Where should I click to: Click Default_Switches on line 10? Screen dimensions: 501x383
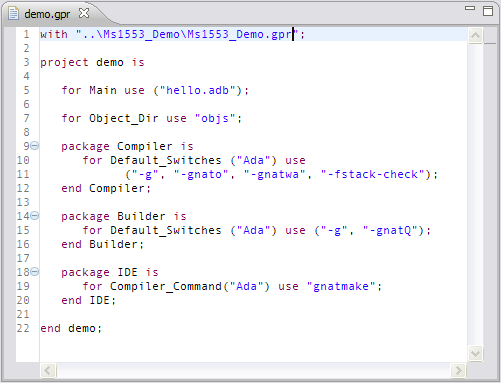click(166, 160)
